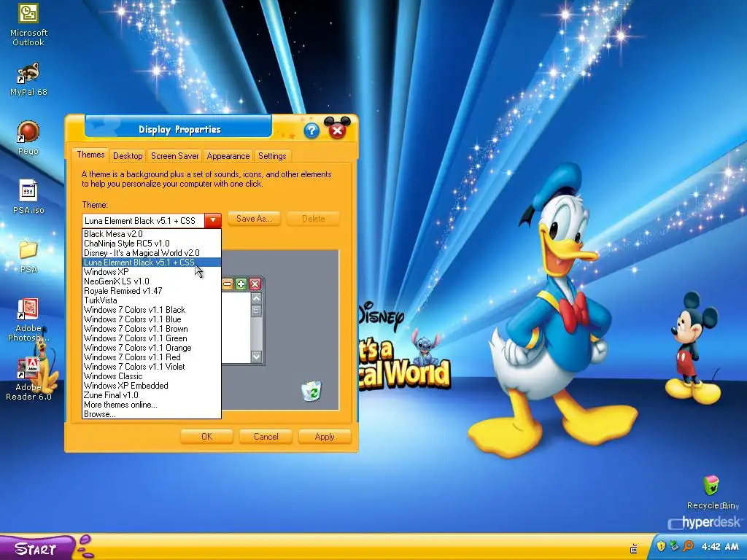This screenshot has width=747, height=560.
Task: Close the Display Properties dialog
Action: (x=337, y=131)
